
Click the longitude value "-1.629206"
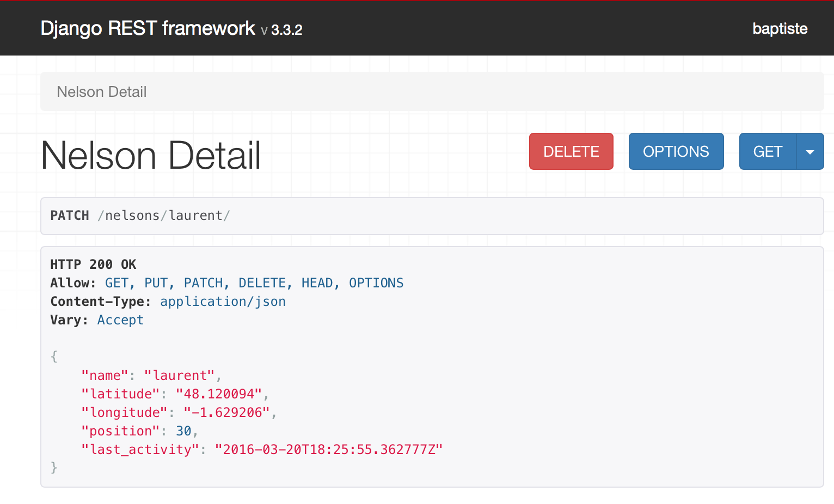click(226, 413)
